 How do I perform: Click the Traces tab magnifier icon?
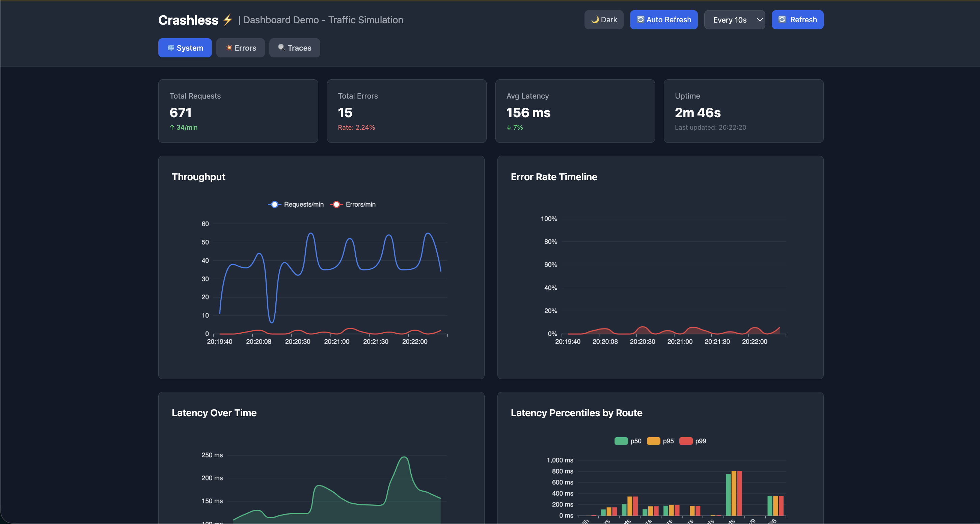click(281, 48)
